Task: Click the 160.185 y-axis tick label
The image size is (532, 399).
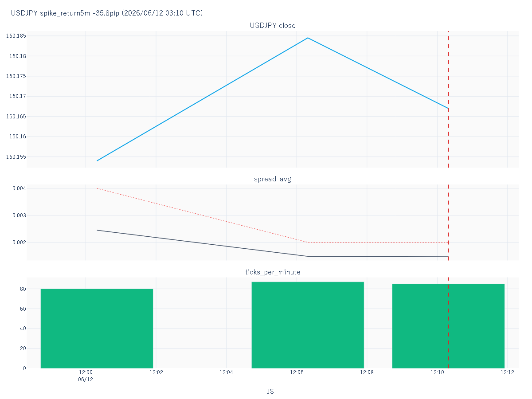Action: tap(16, 36)
